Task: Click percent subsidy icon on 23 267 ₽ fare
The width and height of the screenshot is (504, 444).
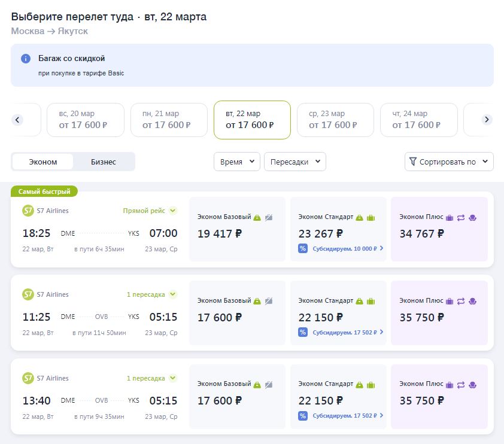Action: tap(303, 248)
